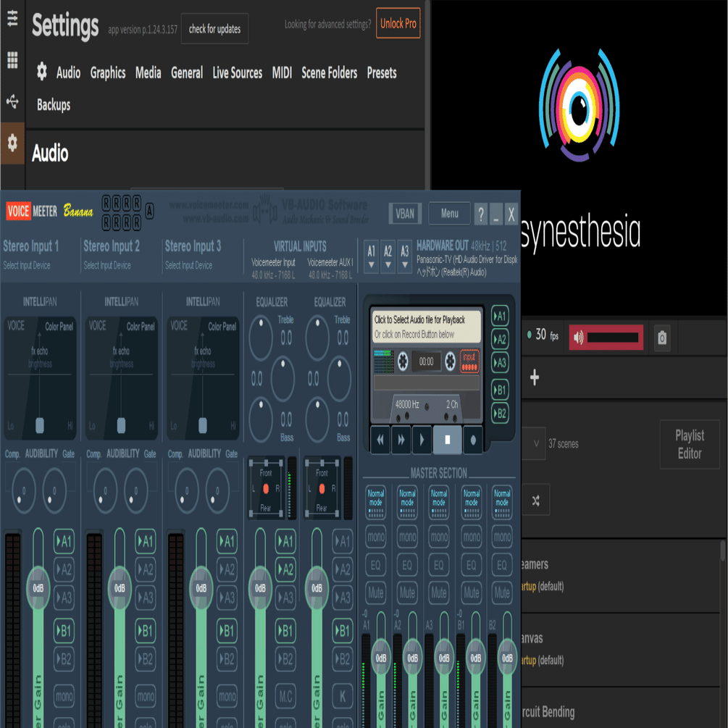728x728 pixels.
Task: Open the Playlist Editor
Action: point(690,444)
